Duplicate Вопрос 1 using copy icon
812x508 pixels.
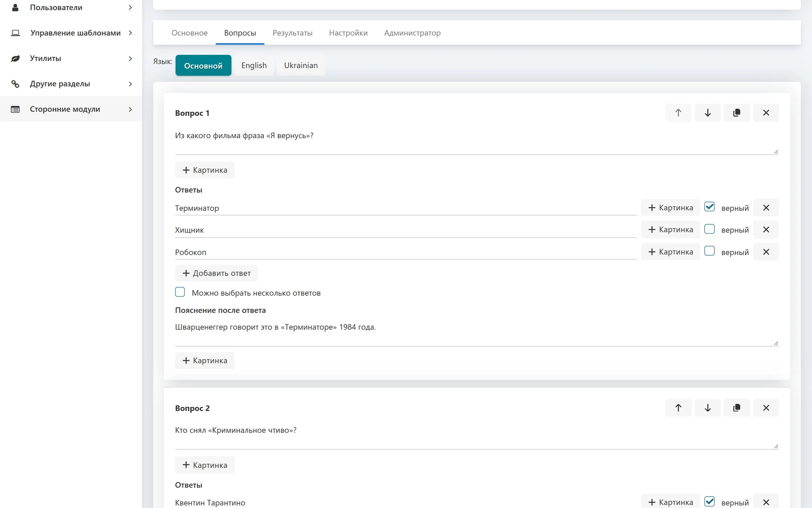pos(737,113)
